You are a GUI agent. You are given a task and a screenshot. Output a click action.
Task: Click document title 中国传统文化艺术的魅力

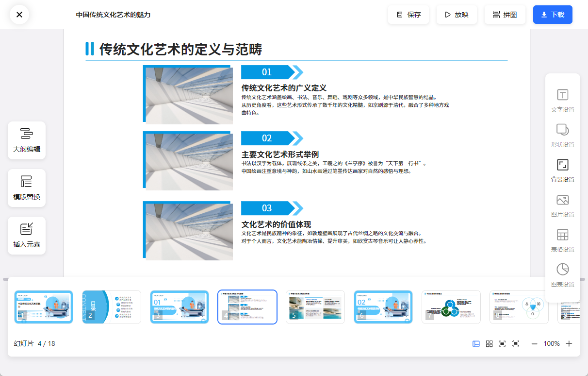113,15
